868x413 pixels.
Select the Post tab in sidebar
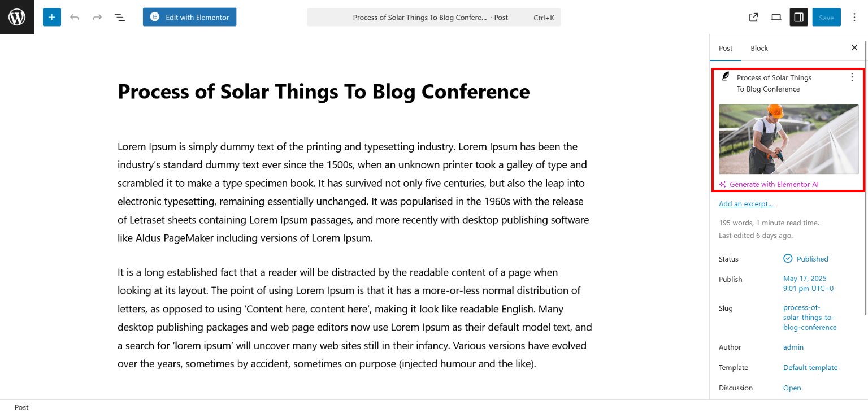(x=726, y=48)
